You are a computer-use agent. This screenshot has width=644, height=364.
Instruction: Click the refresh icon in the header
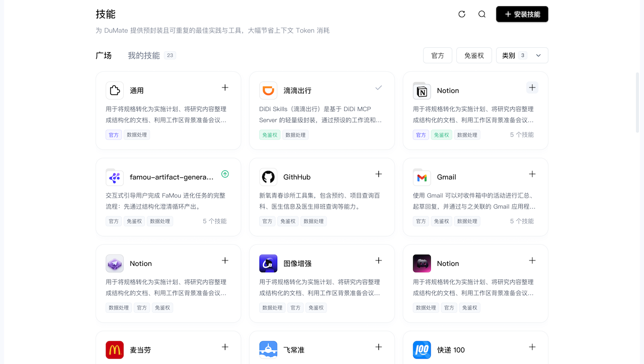point(462,14)
